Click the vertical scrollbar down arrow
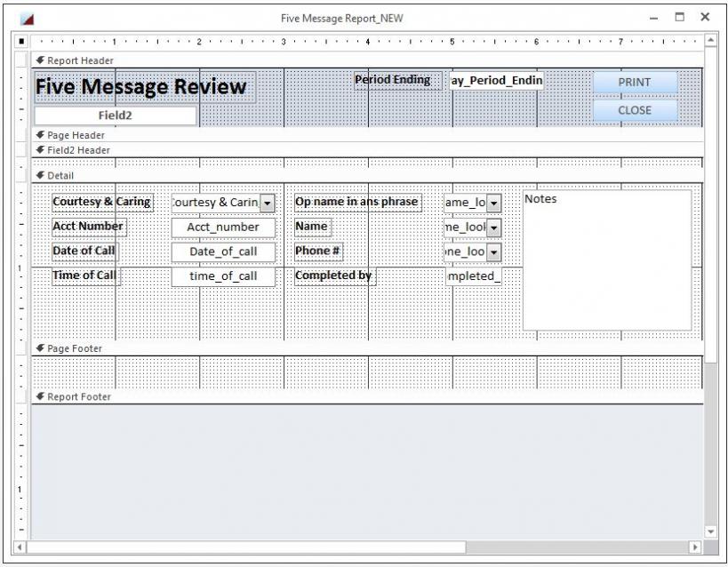728x567 pixels. pyautogui.click(x=711, y=531)
